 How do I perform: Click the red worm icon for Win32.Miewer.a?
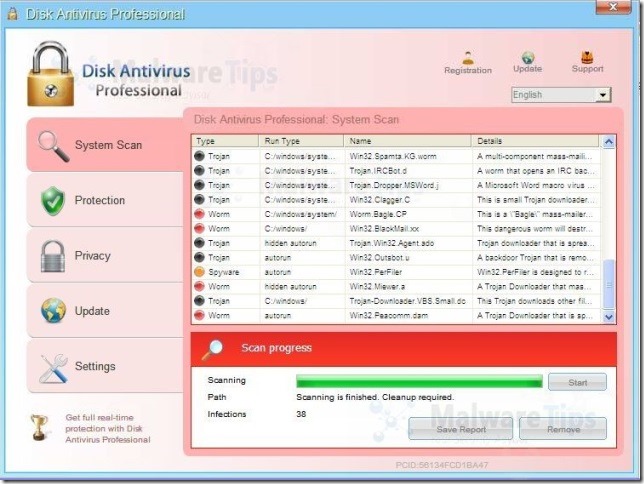coord(199,286)
